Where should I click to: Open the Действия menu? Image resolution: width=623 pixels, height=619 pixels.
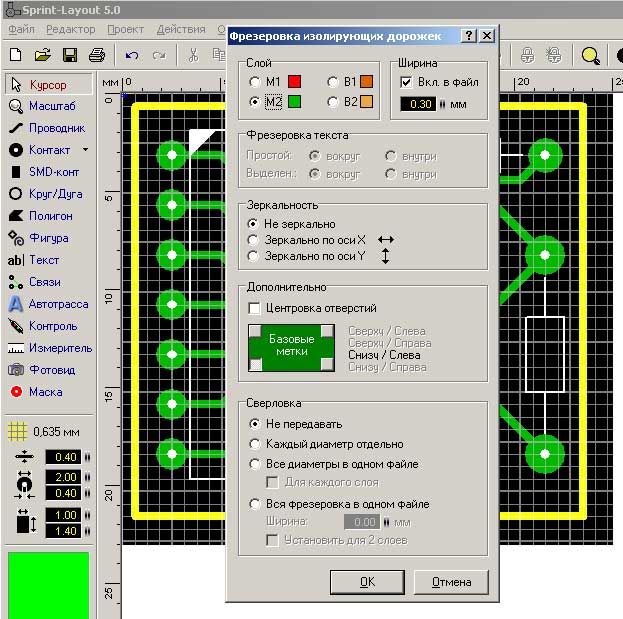181,29
